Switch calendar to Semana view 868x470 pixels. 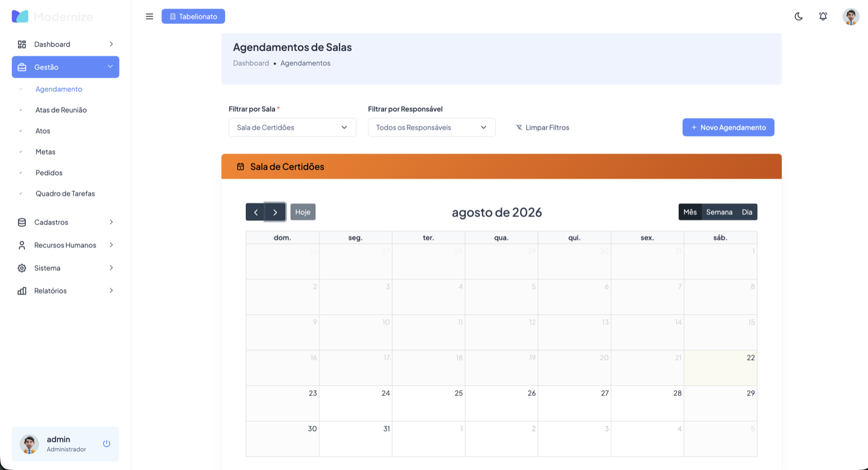[719, 212]
